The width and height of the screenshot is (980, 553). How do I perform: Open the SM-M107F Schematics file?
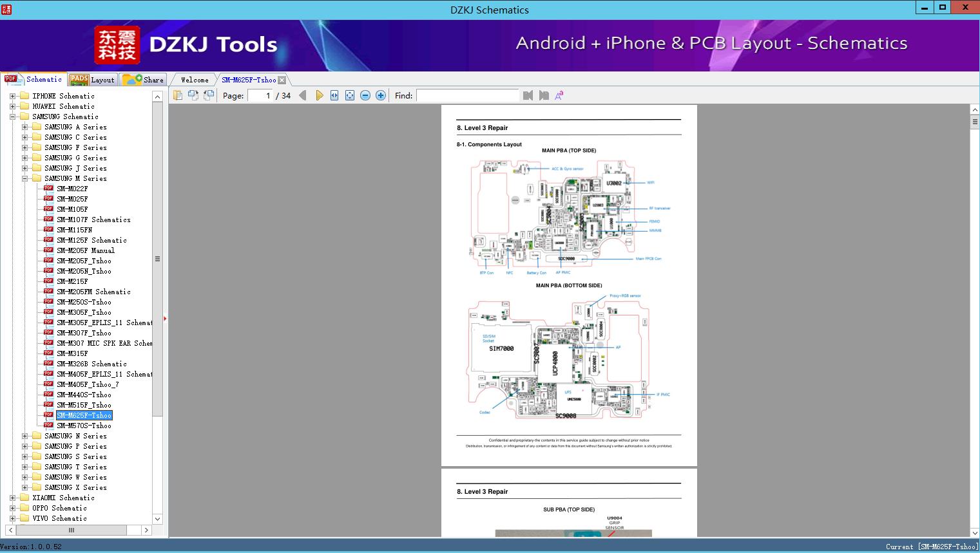point(93,220)
